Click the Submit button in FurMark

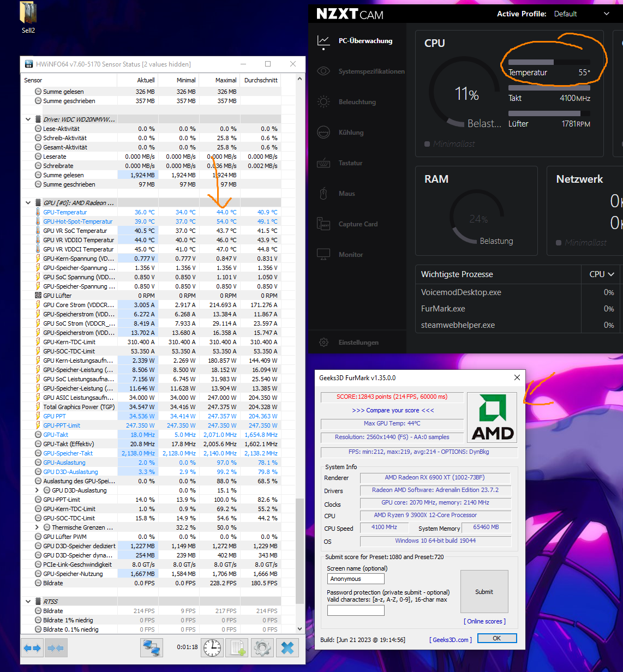484,592
